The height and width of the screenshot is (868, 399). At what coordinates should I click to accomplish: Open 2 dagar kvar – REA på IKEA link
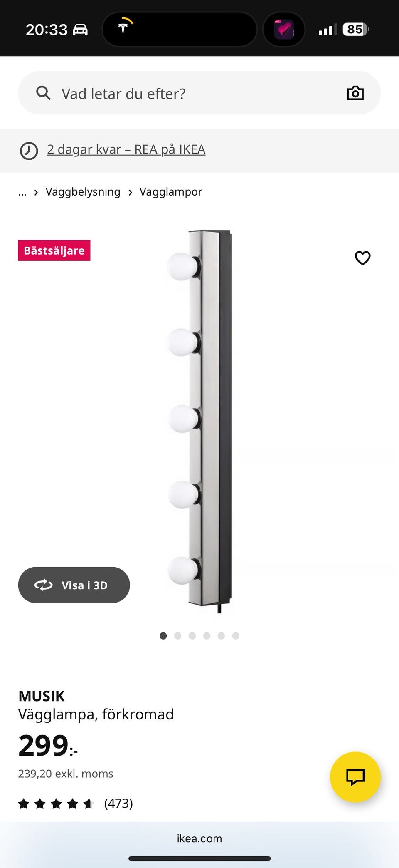click(126, 149)
